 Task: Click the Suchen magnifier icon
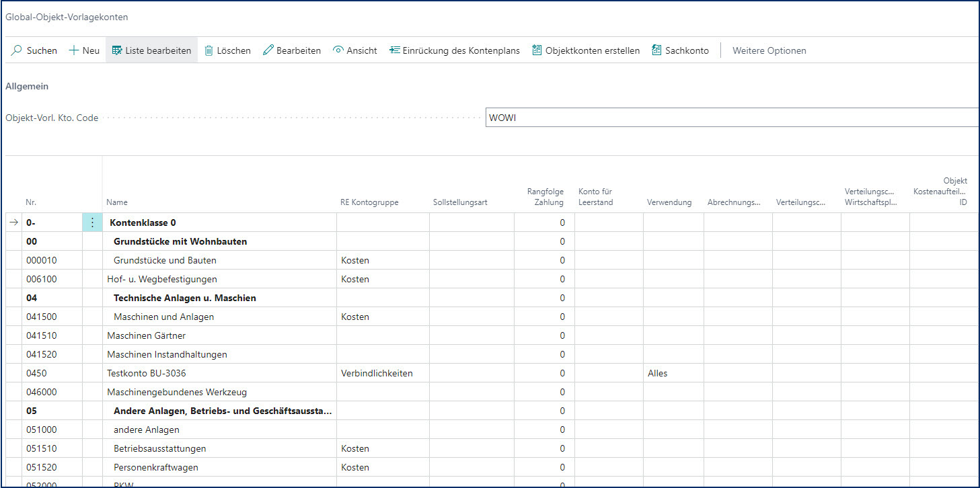point(16,50)
